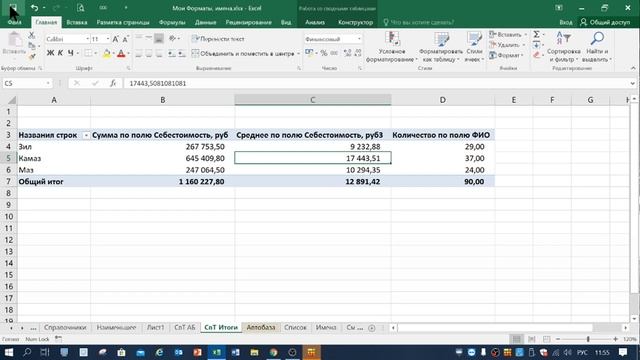Open the fill color dropdown arrow
640x360 pixels.
[113, 53]
